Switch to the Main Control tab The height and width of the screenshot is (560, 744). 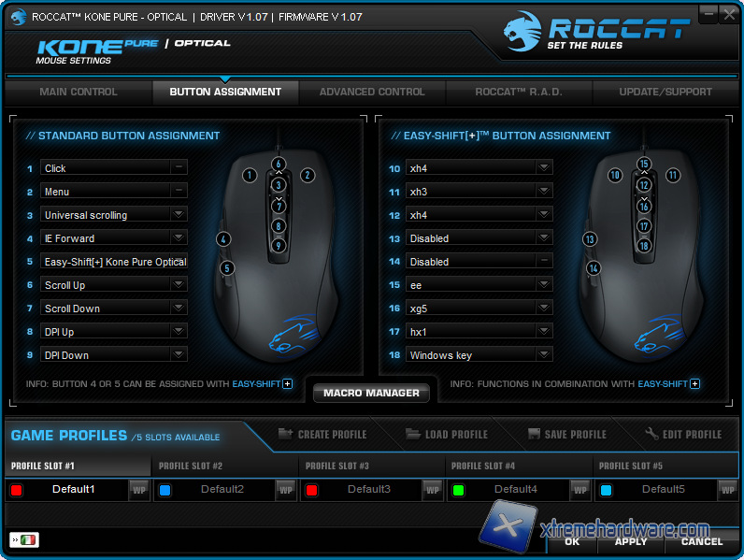(x=79, y=92)
